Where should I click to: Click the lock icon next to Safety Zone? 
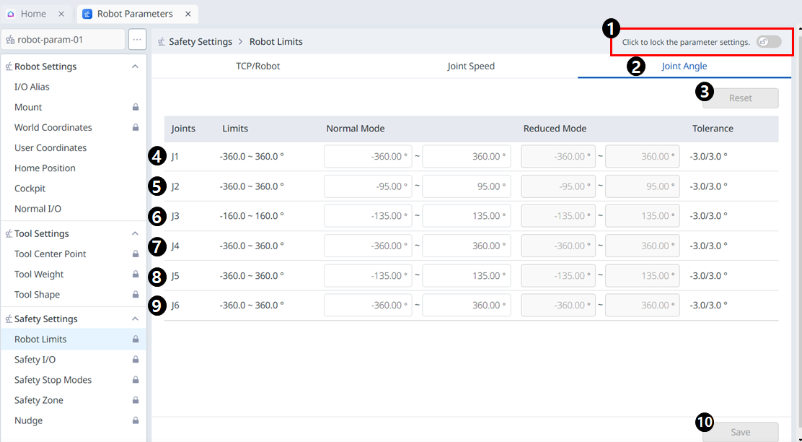point(135,400)
